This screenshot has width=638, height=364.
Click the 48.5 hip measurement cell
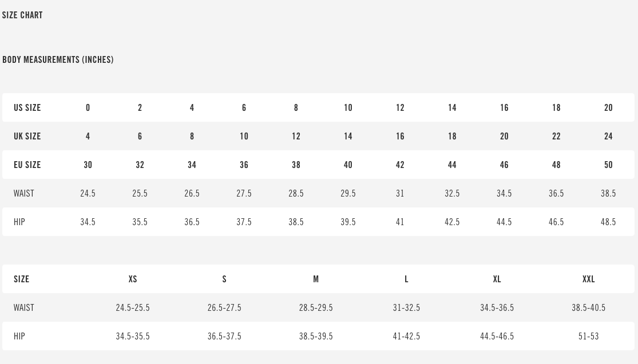click(608, 222)
